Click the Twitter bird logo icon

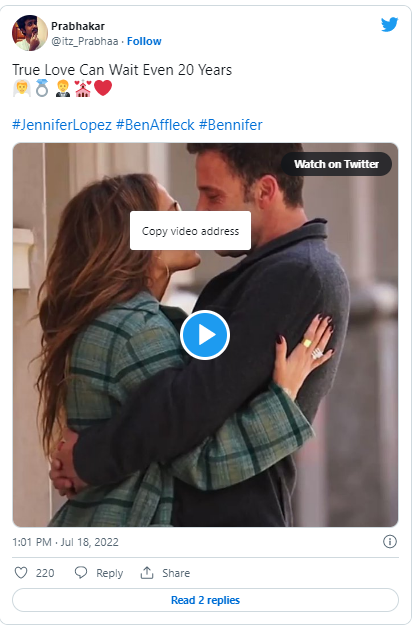(389, 24)
